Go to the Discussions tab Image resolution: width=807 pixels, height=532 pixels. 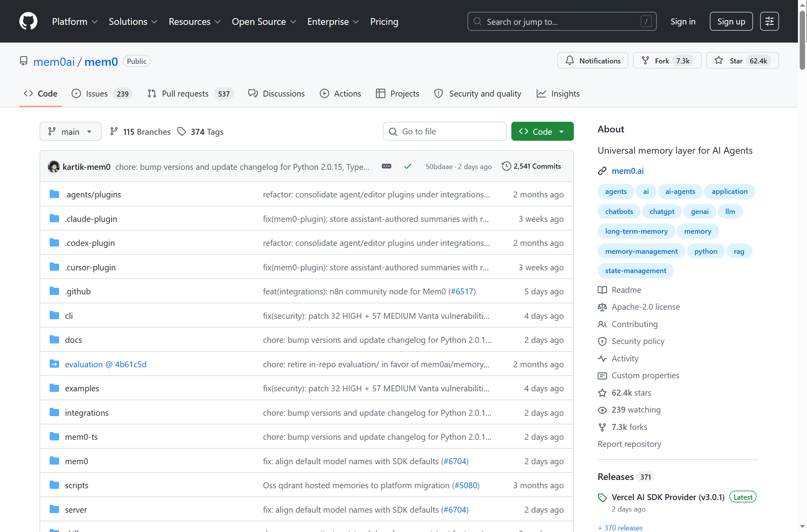point(276,94)
